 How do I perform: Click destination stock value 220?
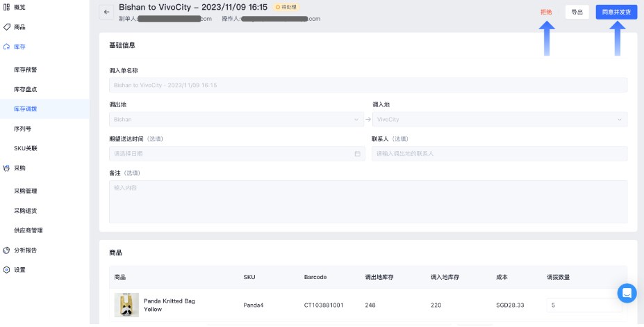pyautogui.click(x=436, y=305)
